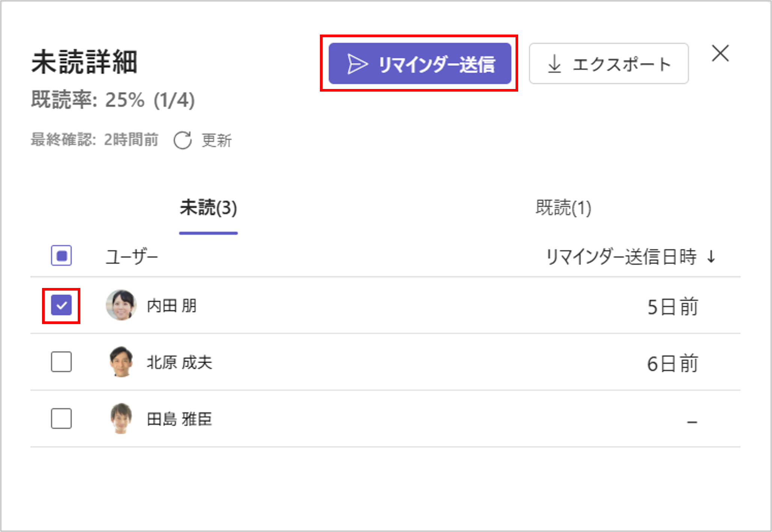
Task: Select the 未読(3) tab
Action: click(x=208, y=208)
